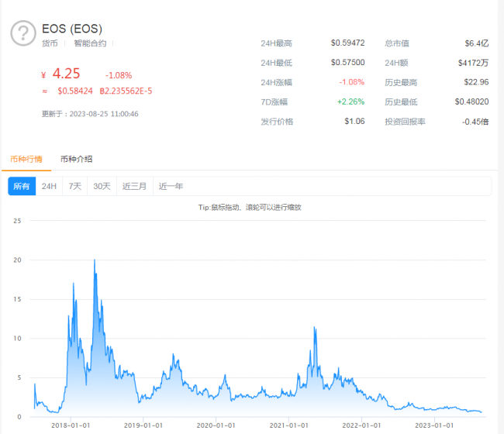Click the EOS (EOS) title
Viewport: 504px width, 434px height.
(72, 29)
